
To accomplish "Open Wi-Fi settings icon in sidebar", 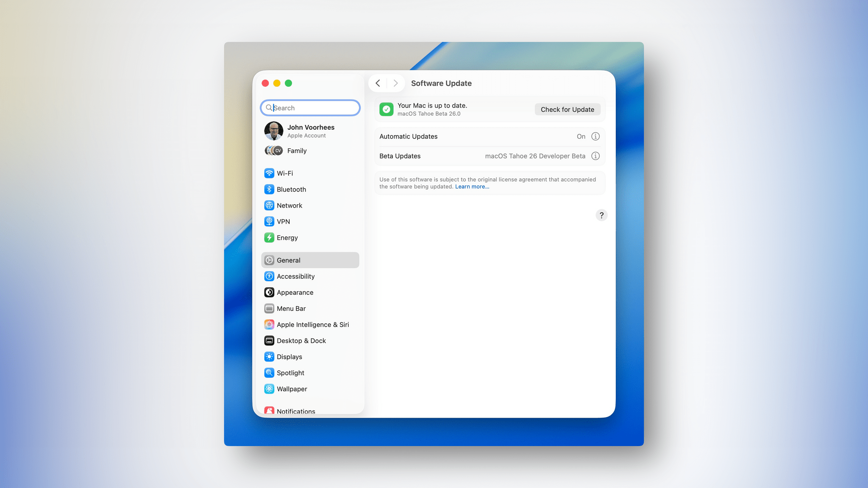I will [269, 173].
